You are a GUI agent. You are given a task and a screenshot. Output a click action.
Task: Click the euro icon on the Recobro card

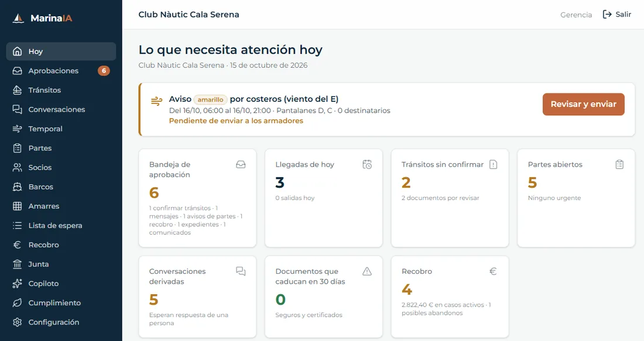[494, 271]
